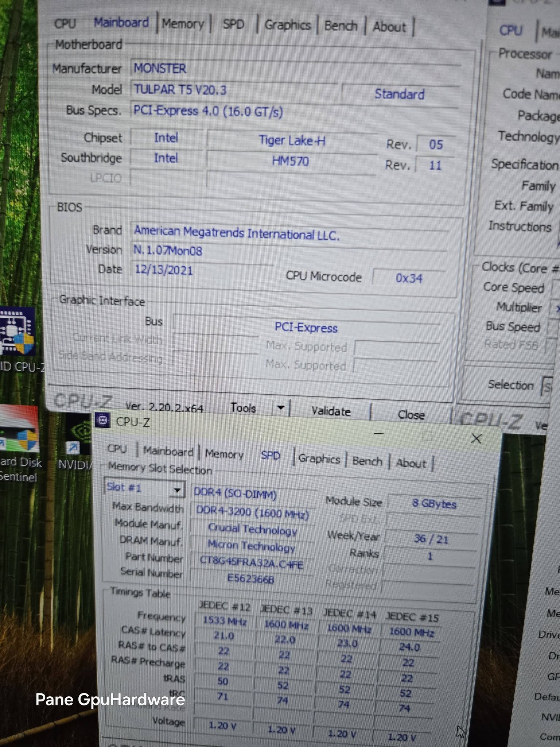Click the Micron Technology DRAM manufacturer

point(252,546)
